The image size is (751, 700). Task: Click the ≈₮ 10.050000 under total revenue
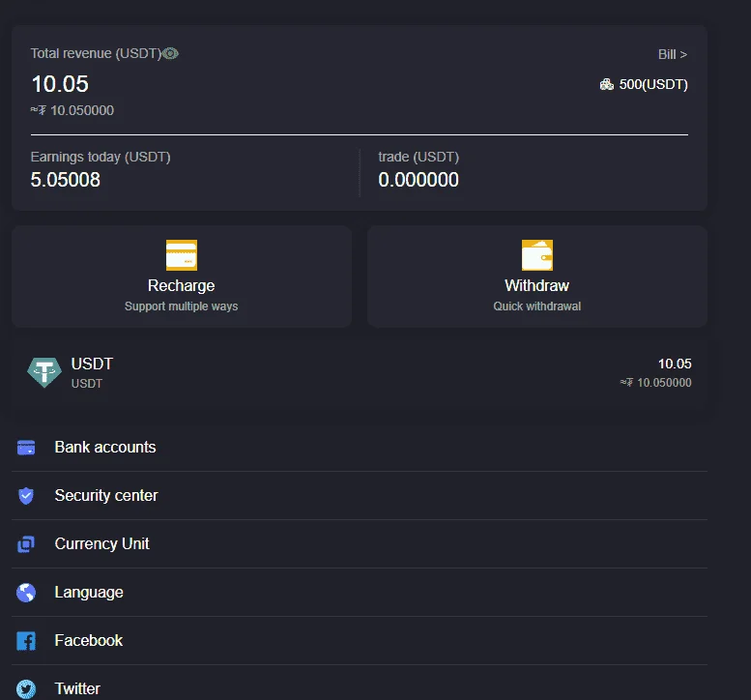pyautogui.click(x=72, y=110)
